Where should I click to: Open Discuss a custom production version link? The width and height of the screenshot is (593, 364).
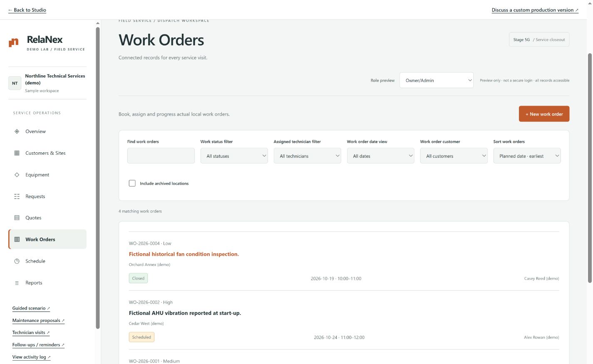click(x=535, y=10)
